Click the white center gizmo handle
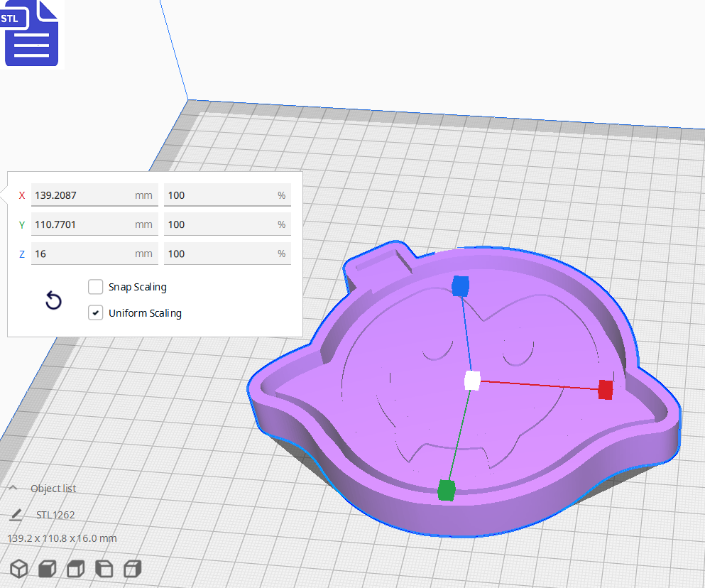The width and height of the screenshot is (705, 588). [471, 381]
